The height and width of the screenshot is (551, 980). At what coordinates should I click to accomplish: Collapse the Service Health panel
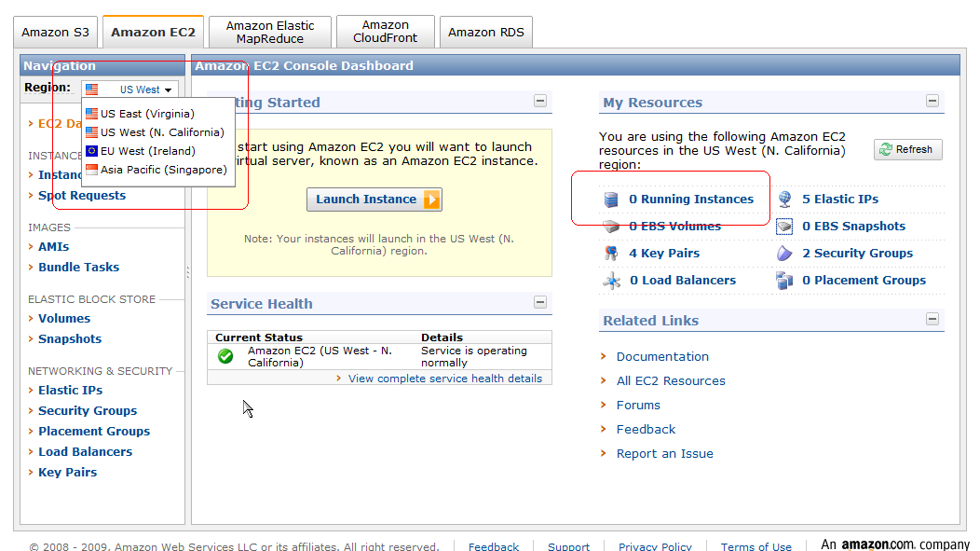(x=540, y=302)
